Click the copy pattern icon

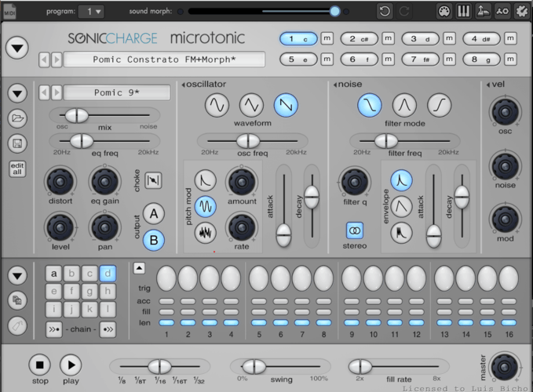[x=17, y=300]
